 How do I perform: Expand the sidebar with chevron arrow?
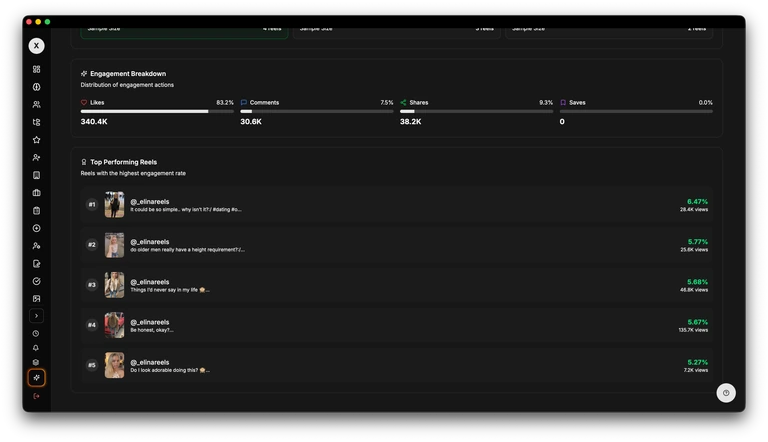[x=36, y=316]
